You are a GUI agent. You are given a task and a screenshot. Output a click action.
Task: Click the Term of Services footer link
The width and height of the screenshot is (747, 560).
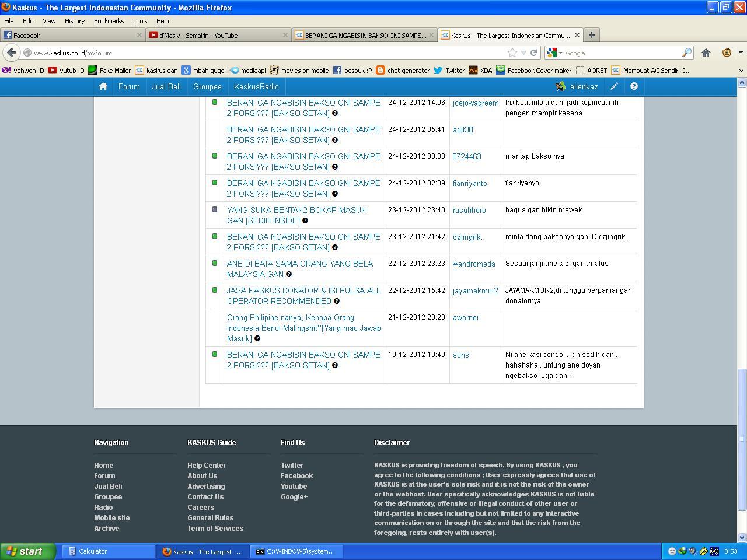point(215,528)
